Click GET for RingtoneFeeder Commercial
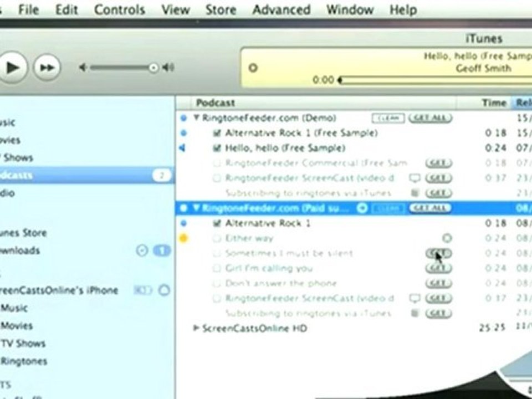 click(439, 163)
